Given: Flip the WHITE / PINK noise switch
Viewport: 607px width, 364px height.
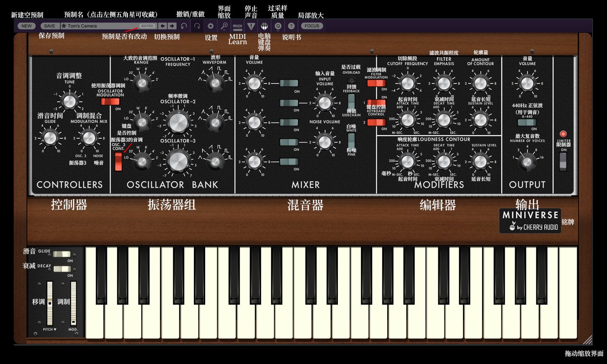Looking at the screenshot, I should (351, 142).
